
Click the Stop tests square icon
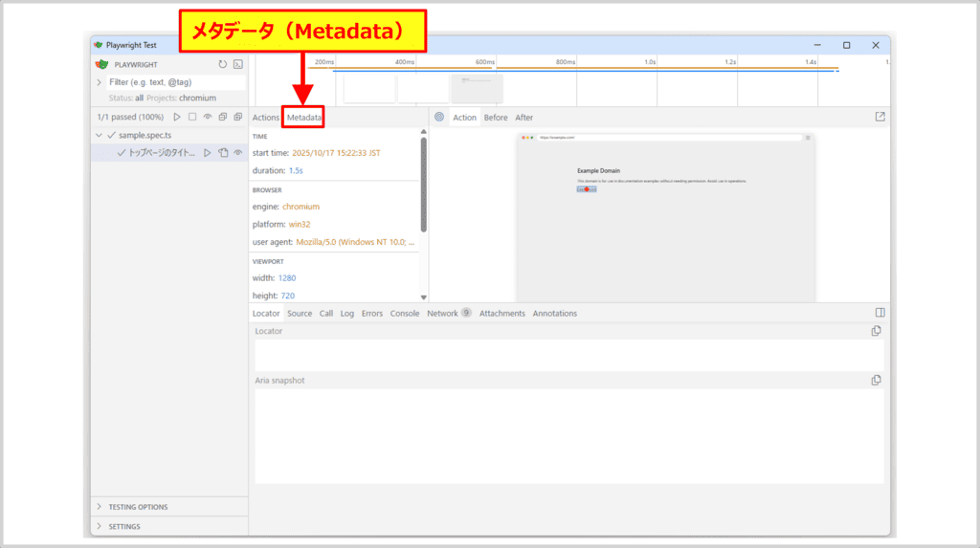pos(192,117)
